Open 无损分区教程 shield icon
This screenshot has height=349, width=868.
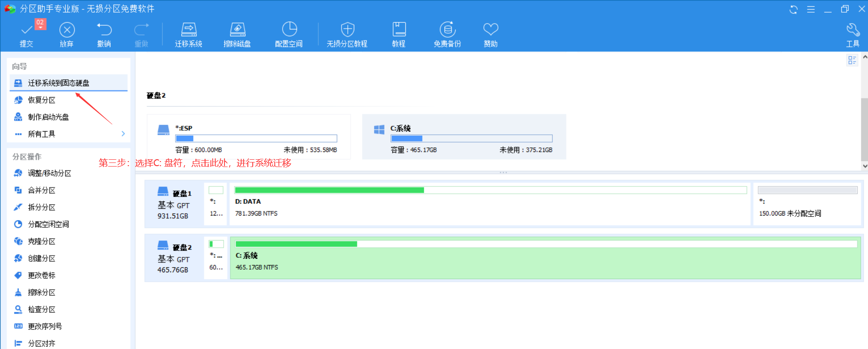coord(347,30)
